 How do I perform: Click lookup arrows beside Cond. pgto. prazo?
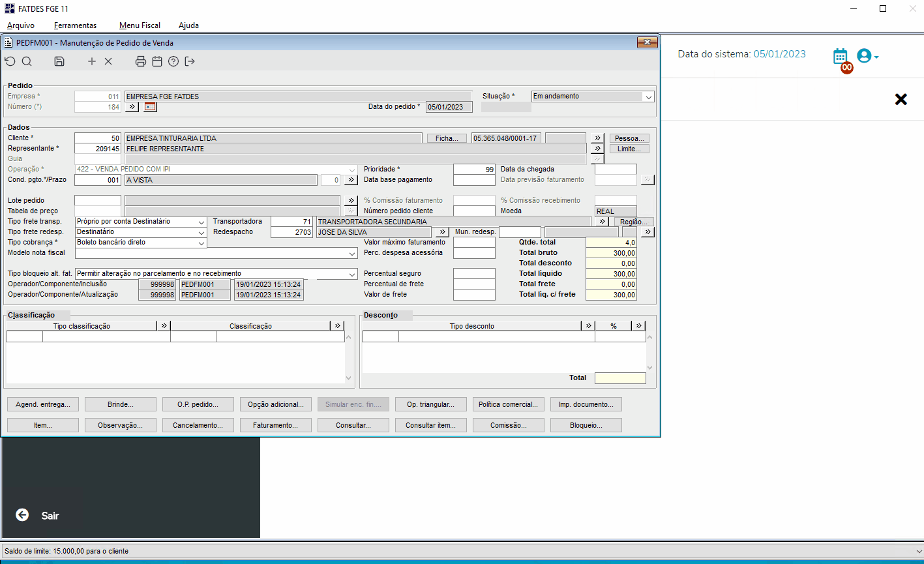tap(351, 180)
